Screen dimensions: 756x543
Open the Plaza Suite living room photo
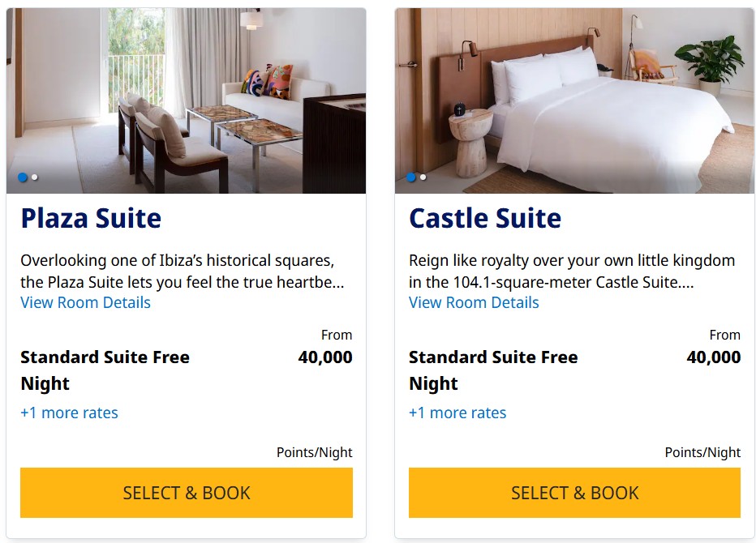point(186,100)
